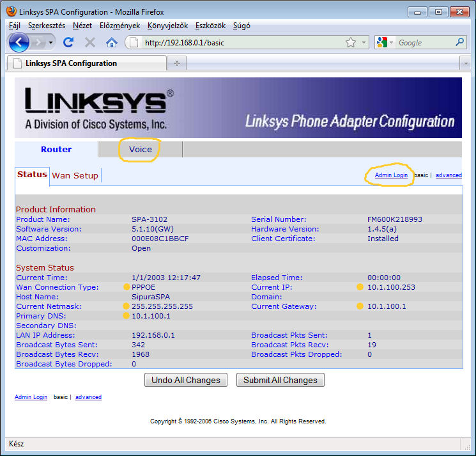Click the top advanced link
This screenshot has width=476, height=456.
pos(449,175)
